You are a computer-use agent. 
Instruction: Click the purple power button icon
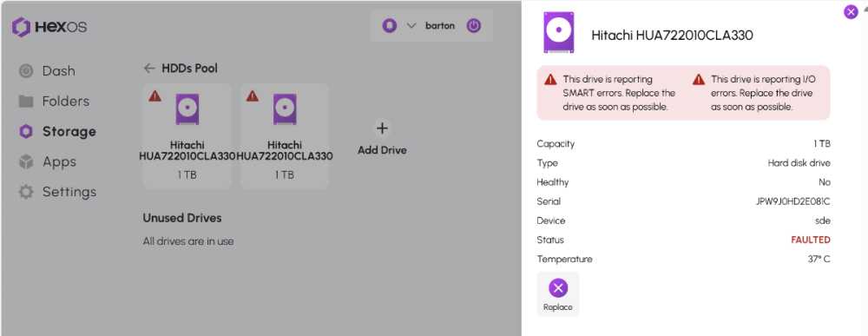[473, 25]
